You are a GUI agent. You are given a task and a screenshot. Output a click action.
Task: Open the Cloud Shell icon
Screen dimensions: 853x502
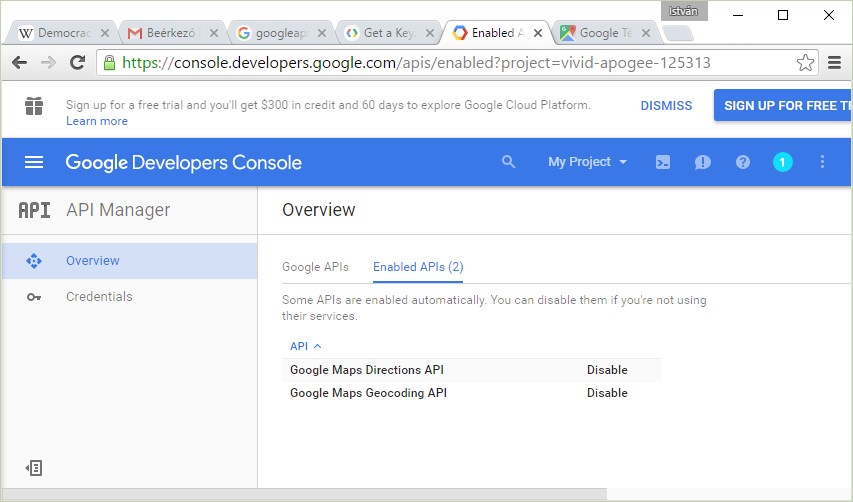[x=663, y=162]
